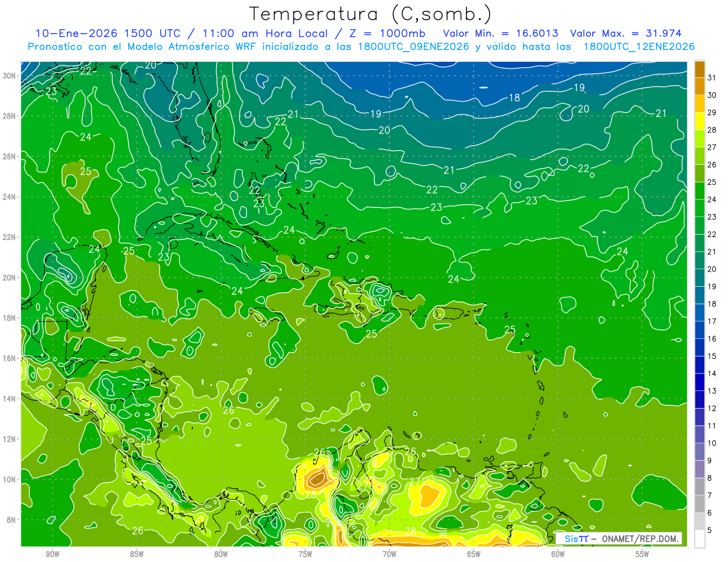Click longitude axis label "90W"

pyautogui.click(x=52, y=554)
